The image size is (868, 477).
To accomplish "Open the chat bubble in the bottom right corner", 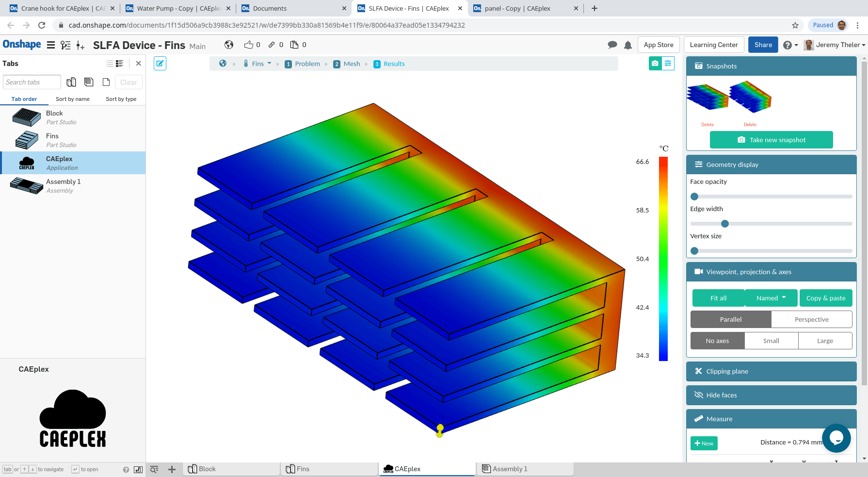I will (x=836, y=438).
